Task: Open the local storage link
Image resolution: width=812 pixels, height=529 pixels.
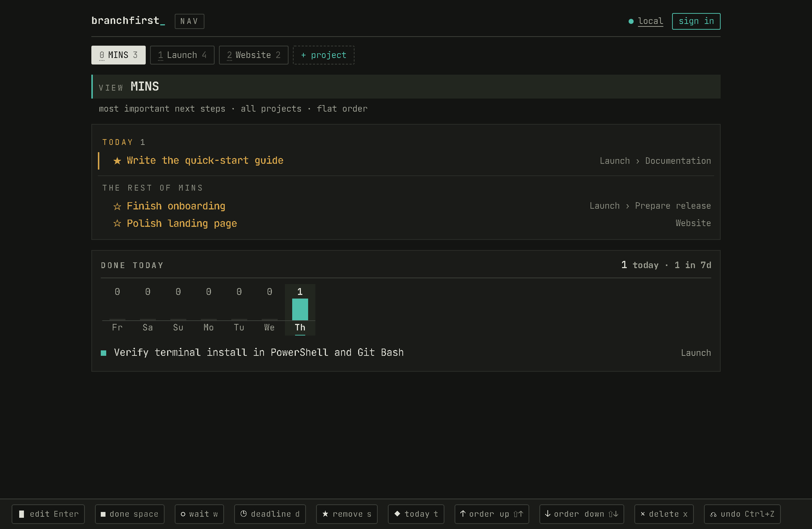Action: point(650,21)
